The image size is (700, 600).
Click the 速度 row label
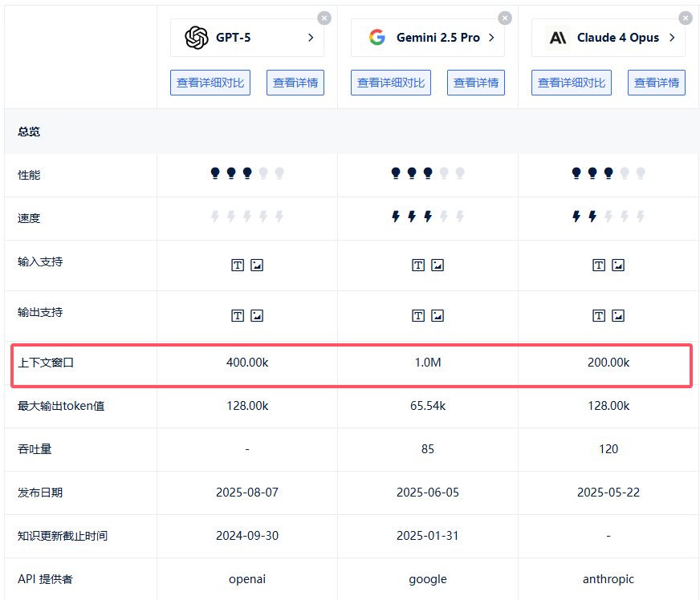pos(29,218)
